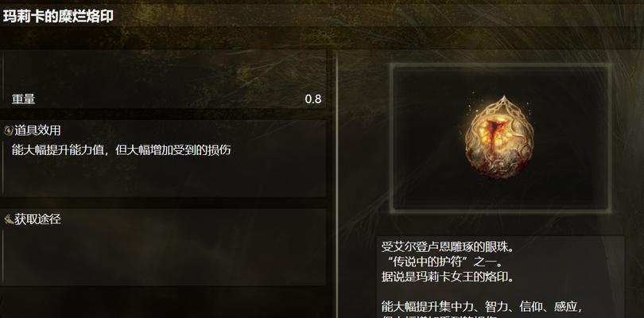Open the 道具效用 section header
Viewport: 644px width, 318px height.
[x=37, y=130]
